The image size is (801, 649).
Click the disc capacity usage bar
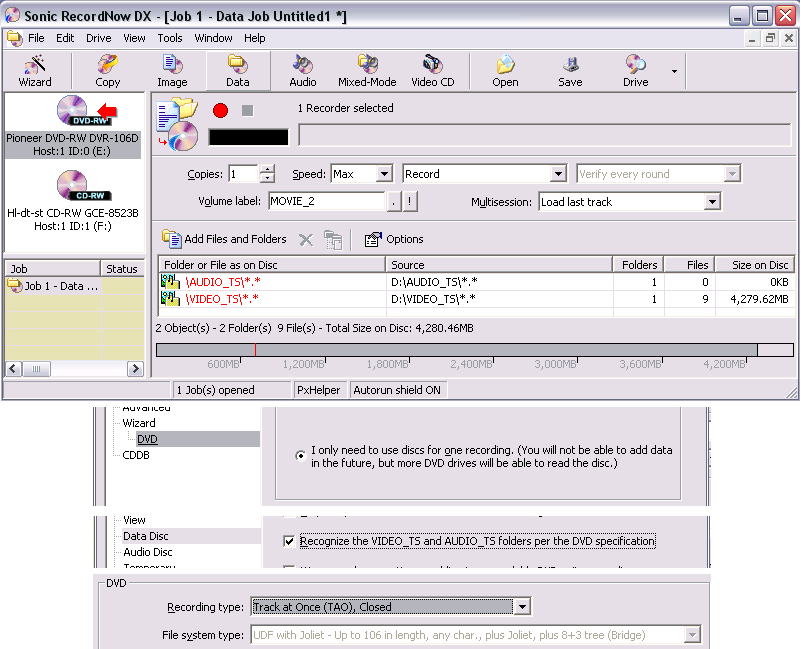coord(475,350)
